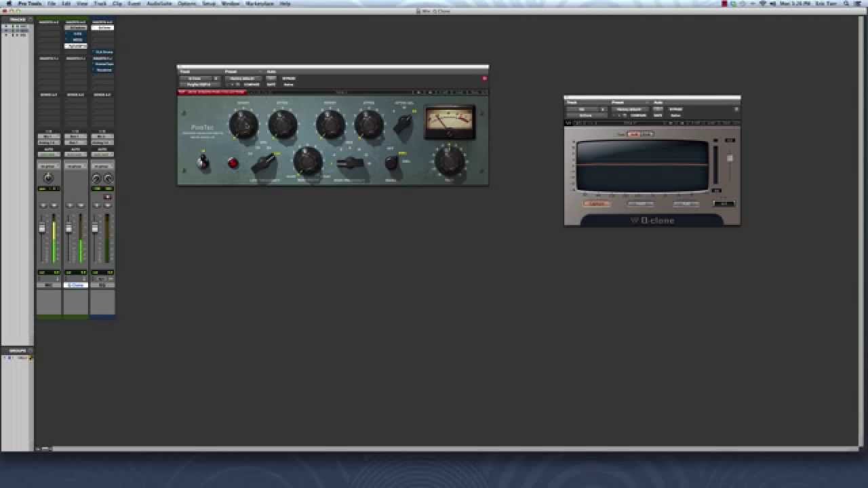Screen dimensions: 868x488
Task: Click the PuigTec VU meter
Action: (450, 122)
